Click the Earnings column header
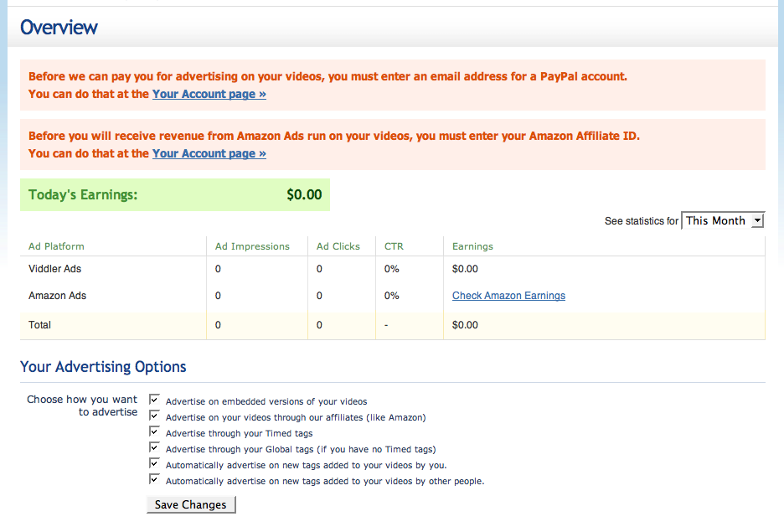The height and width of the screenshot is (532, 784). point(472,246)
